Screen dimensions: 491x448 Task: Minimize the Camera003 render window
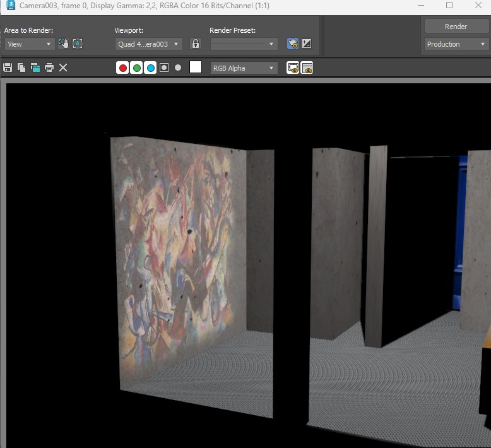pyautogui.click(x=421, y=5)
